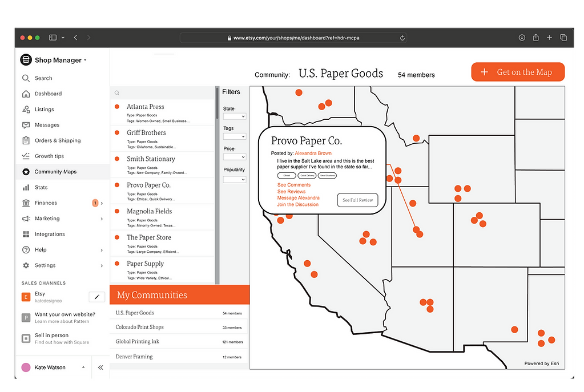Open Integrations menu item

tap(50, 234)
